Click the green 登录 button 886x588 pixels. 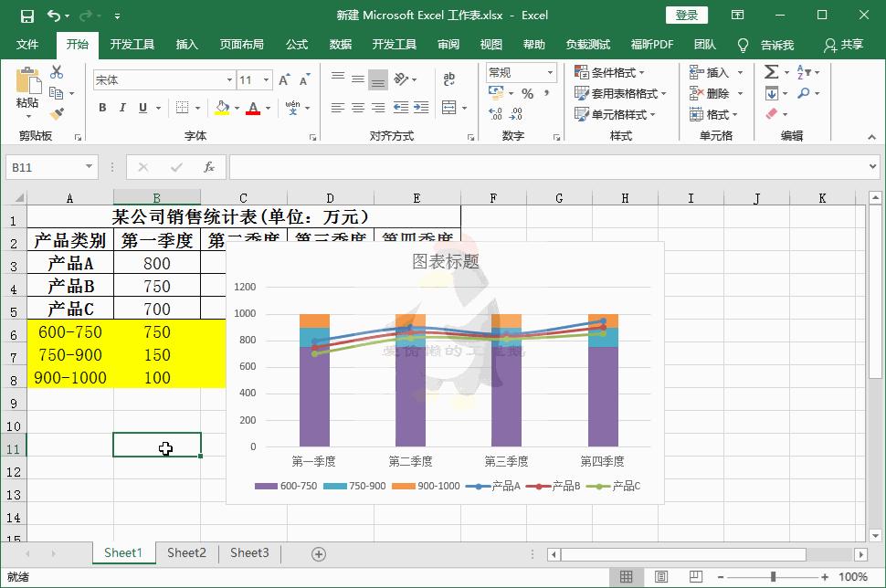click(x=689, y=15)
